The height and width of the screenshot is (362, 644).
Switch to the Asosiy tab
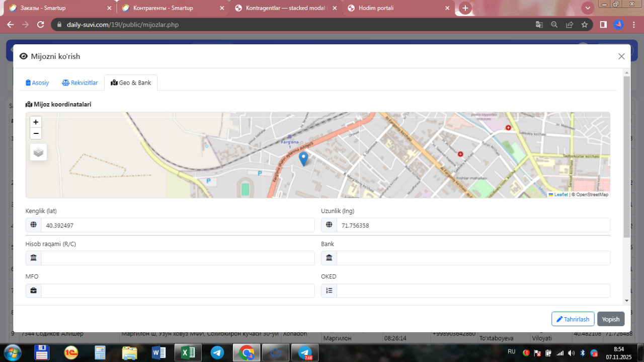point(37,83)
